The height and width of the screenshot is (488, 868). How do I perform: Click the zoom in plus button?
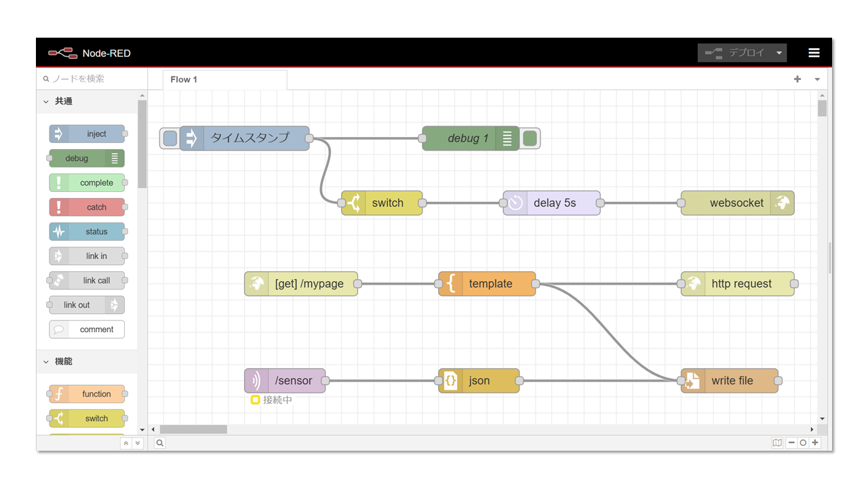click(x=815, y=443)
